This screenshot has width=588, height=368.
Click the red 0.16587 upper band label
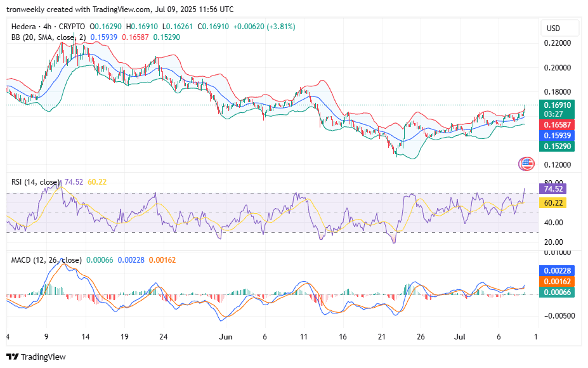pos(557,125)
